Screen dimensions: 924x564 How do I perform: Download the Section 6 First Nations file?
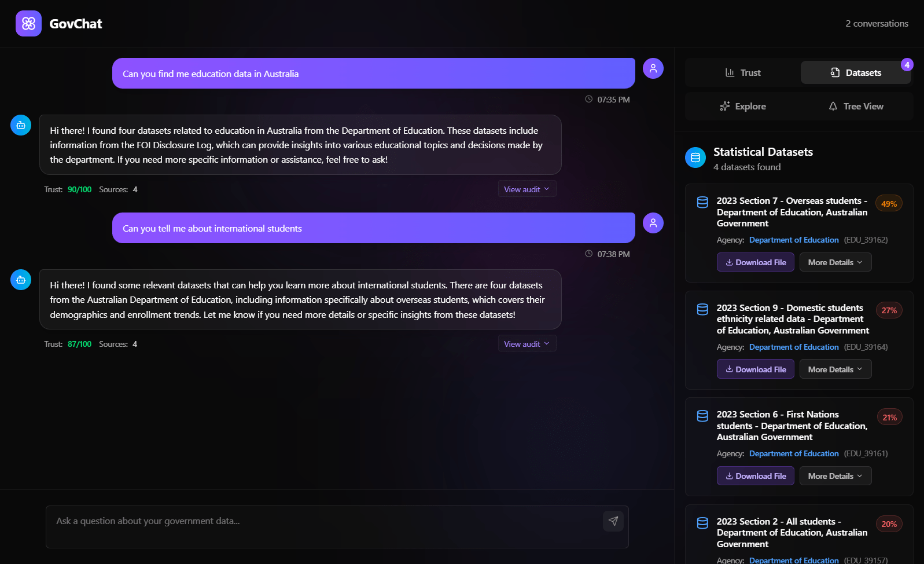(x=755, y=476)
